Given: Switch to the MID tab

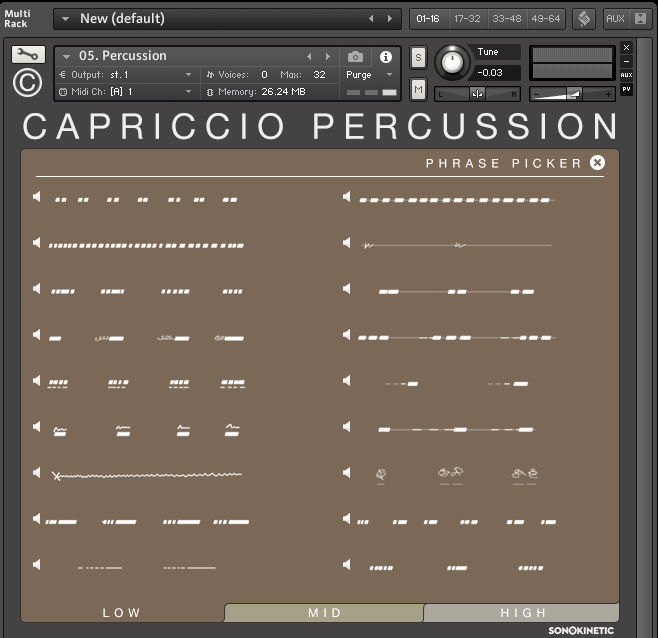Looking at the screenshot, I should [x=324, y=613].
